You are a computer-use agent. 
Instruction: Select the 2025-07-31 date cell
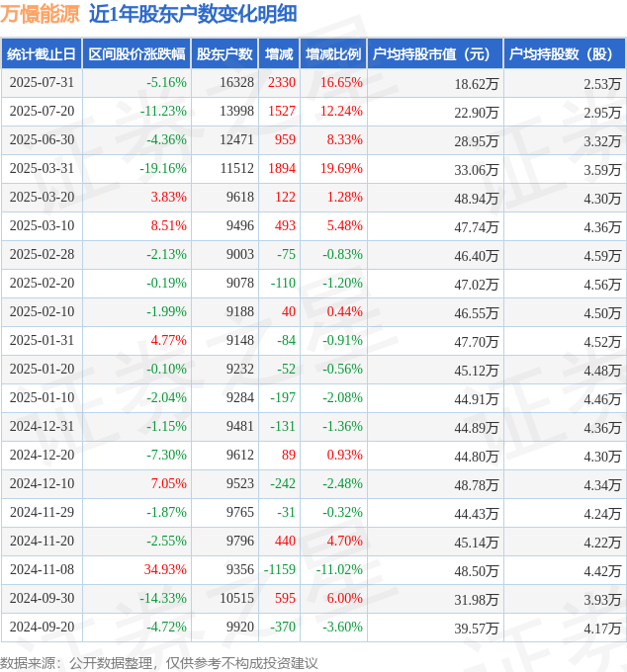click(42, 83)
